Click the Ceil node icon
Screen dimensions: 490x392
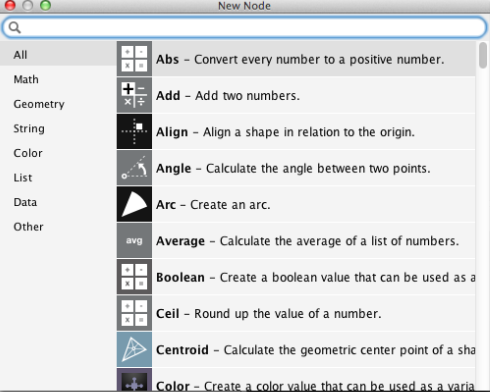tap(134, 313)
